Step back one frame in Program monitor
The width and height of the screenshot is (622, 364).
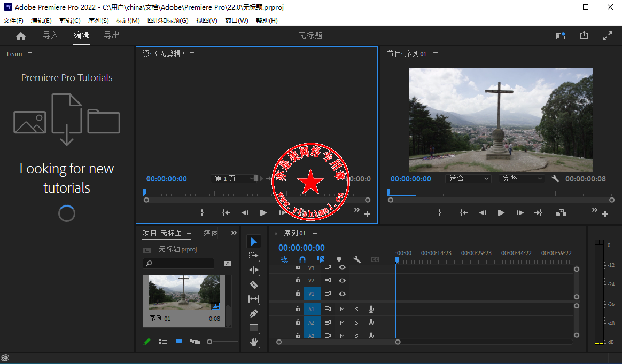pyautogui.click(x=483, y=213)
